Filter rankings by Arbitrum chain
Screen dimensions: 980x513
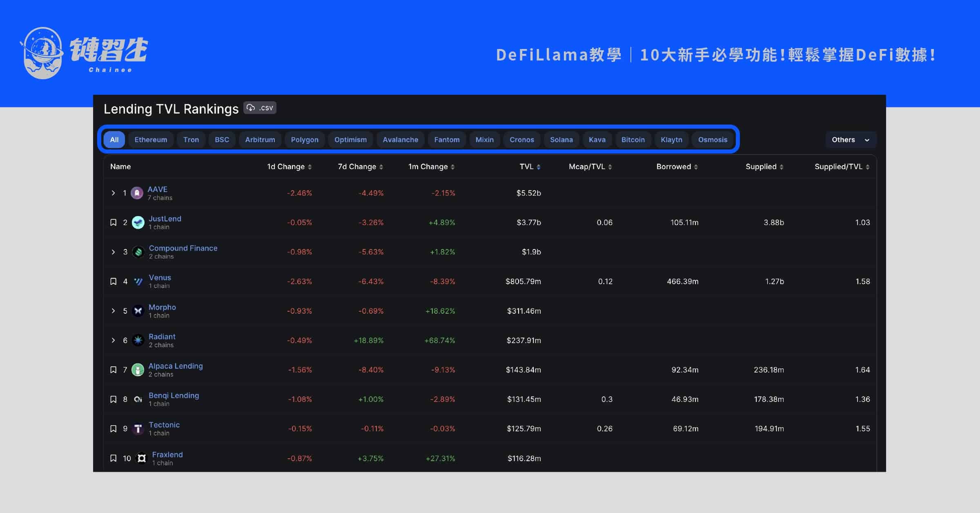[260, 140]
